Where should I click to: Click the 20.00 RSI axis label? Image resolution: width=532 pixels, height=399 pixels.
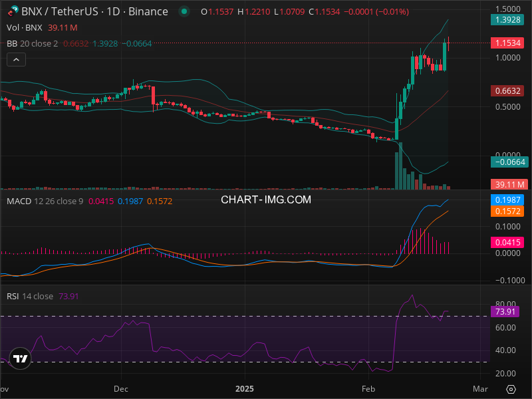[x=505, y=374]
